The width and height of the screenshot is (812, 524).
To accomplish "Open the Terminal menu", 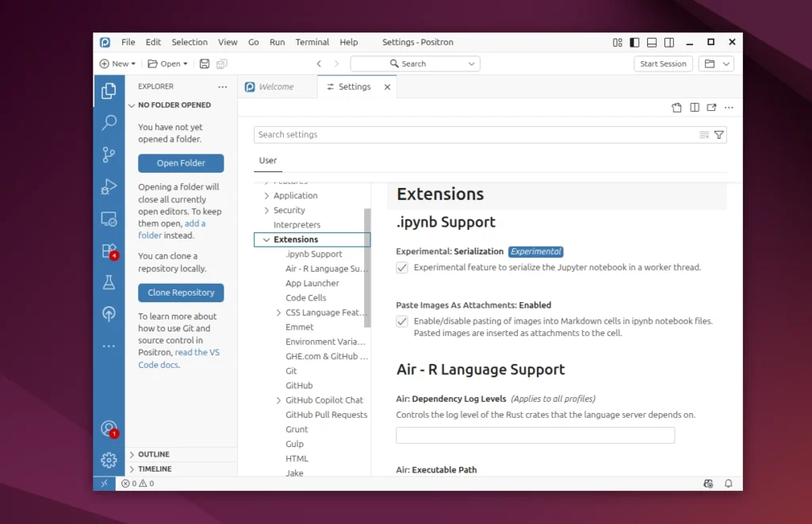I will click(312, 42).
